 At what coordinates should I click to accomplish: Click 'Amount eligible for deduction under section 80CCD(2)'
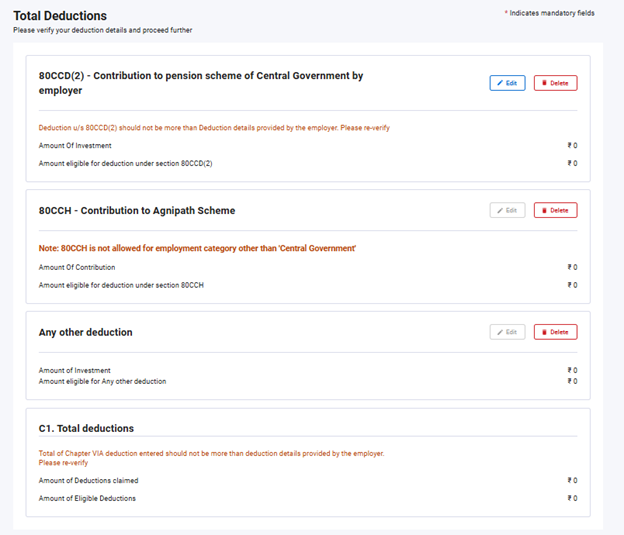(125, 164)
